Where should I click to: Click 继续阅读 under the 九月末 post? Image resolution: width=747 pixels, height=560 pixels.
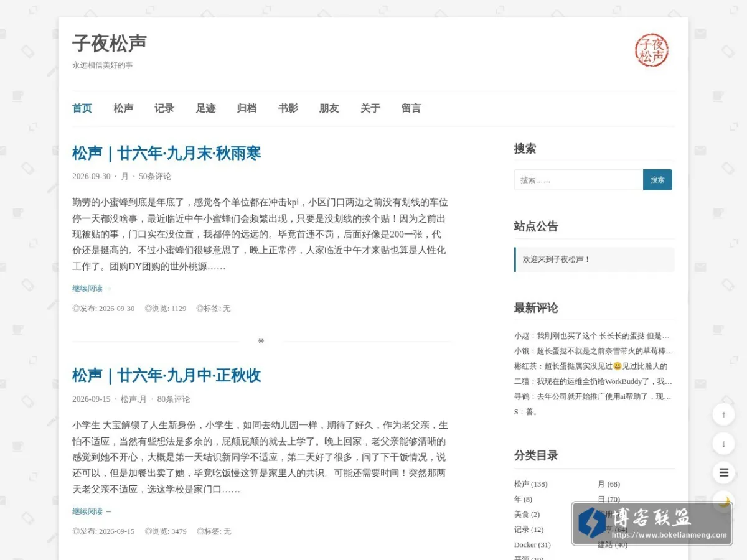pyautogui.click(x=92, y=289)
